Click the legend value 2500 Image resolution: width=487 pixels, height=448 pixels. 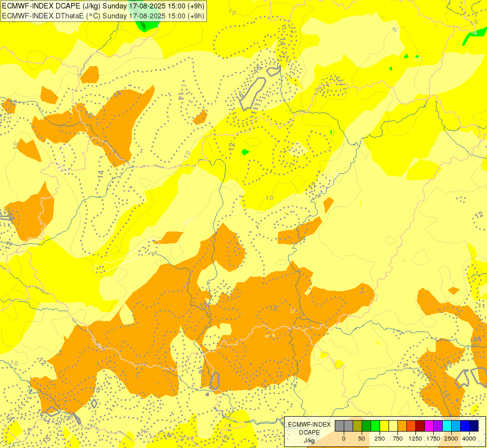(451, 439)
